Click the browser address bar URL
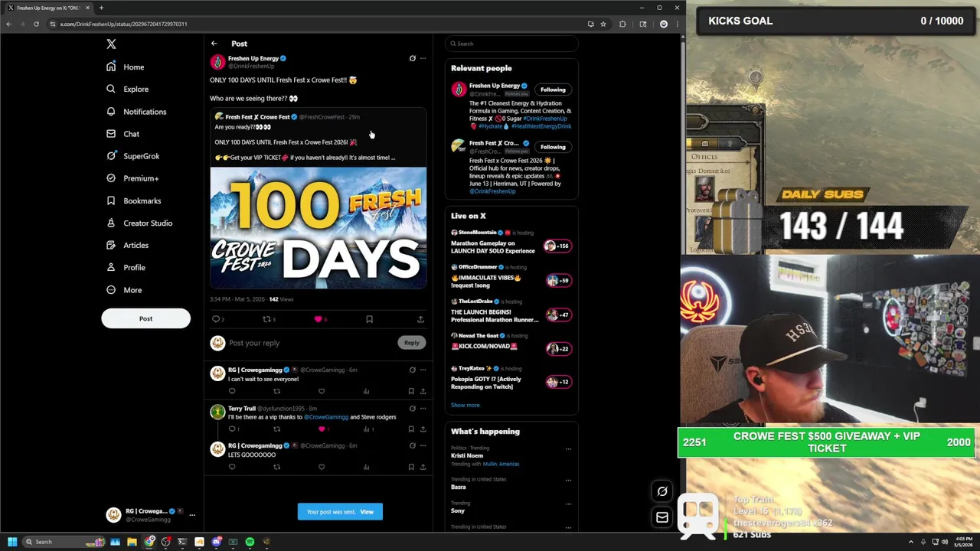 tap(123, 24)
